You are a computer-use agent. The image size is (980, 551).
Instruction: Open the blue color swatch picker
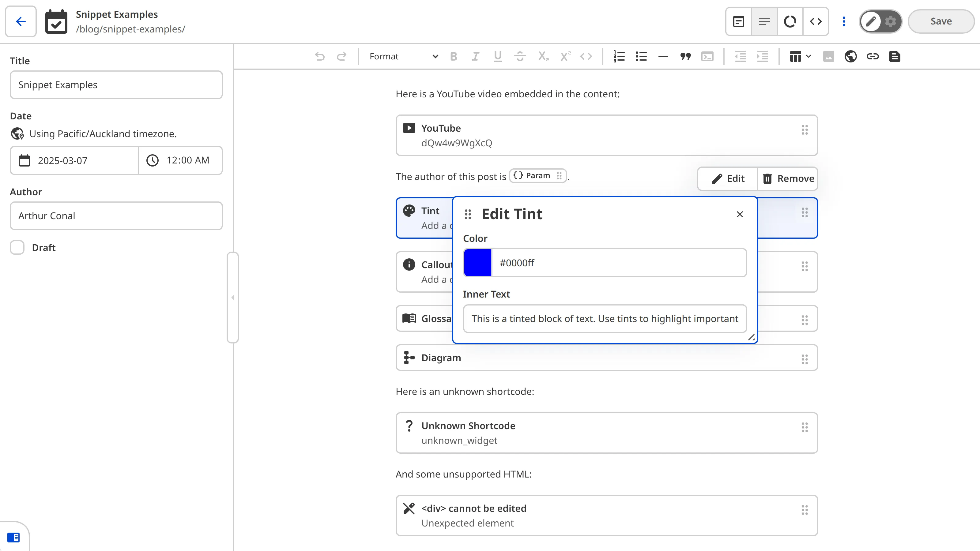tap(477, 263)
